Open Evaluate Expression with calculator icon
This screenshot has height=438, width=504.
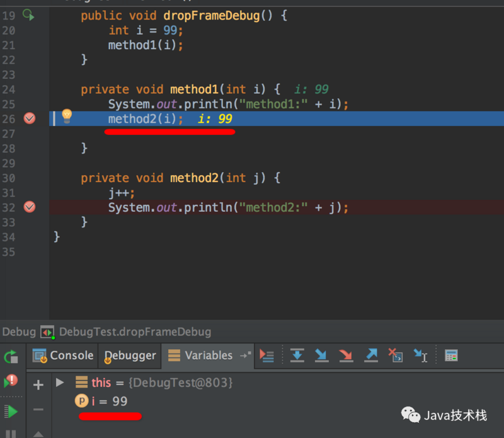[451, 355]
